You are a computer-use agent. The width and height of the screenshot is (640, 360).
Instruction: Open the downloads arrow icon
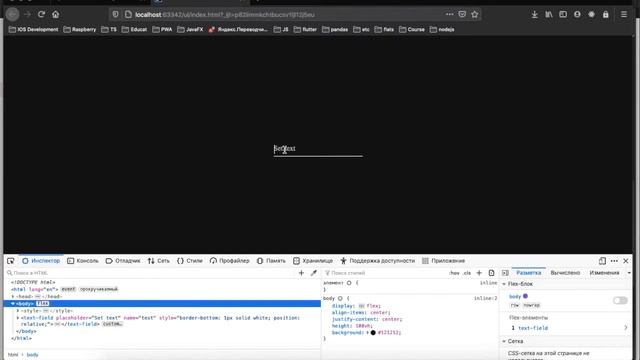(x=534, y=15)
